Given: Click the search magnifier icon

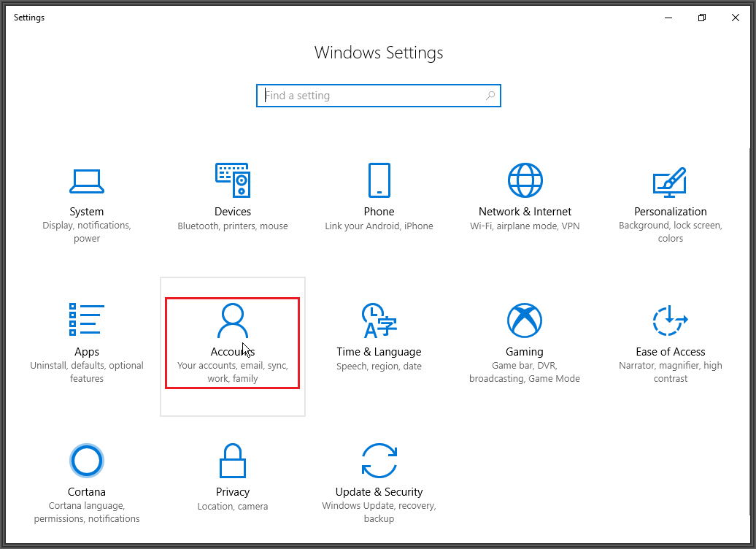Looking at the screenshot, I should coord(490,96).
